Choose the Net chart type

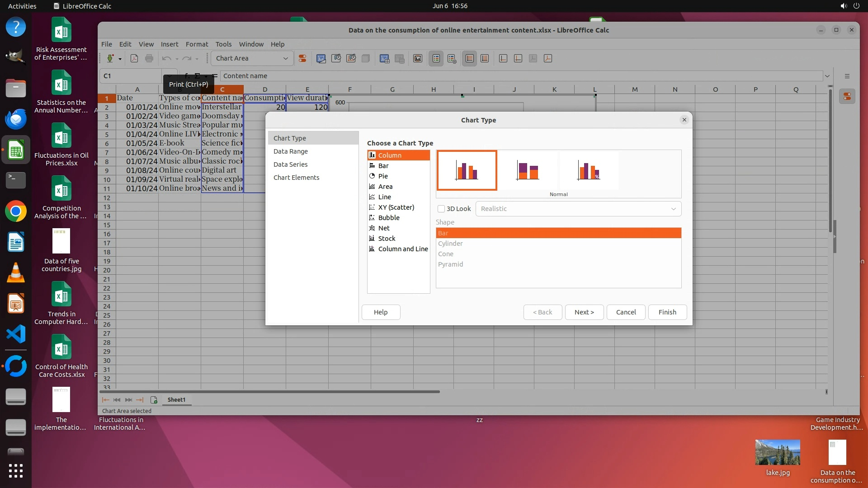[384, 228]
